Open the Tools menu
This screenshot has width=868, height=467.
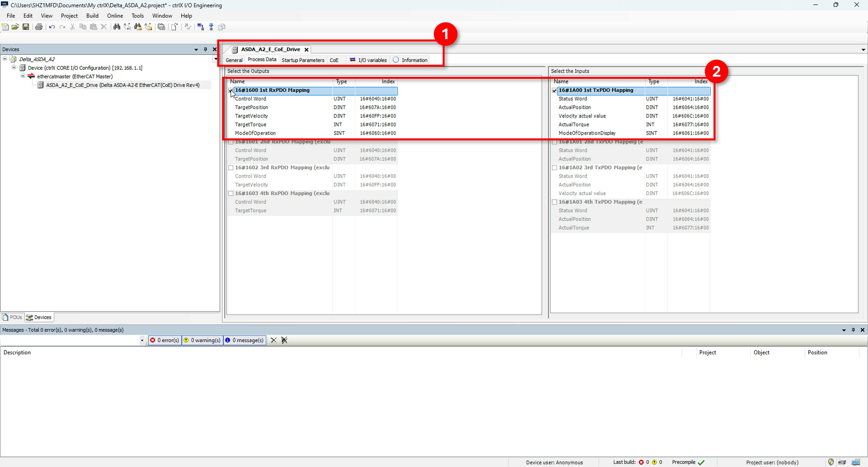tap(137, 16)
